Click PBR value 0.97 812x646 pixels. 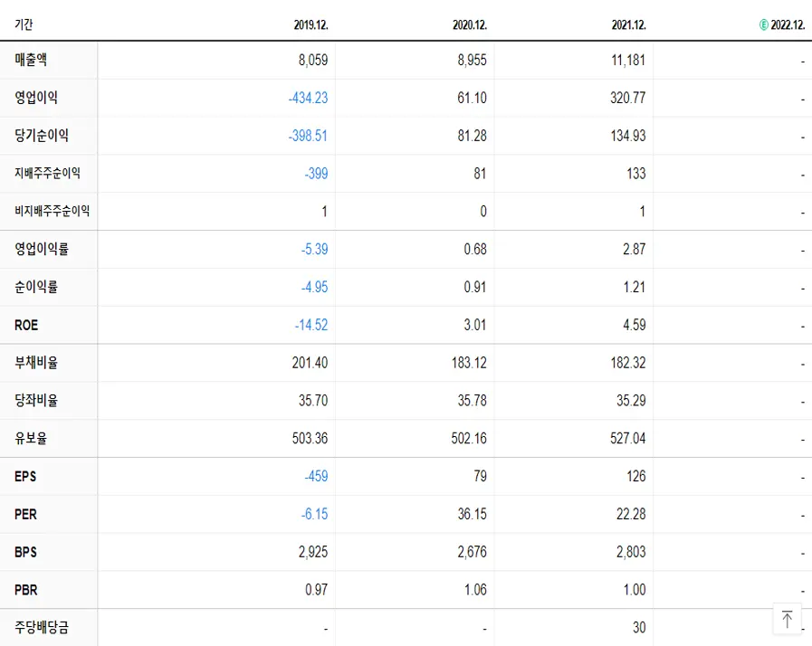tap(317, 590)
